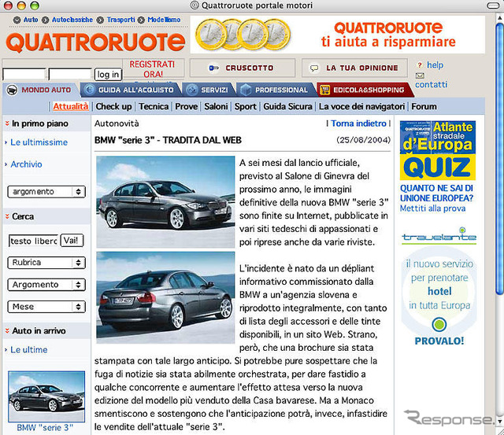Open the capitalized Argomento search dropdown
Screen dimensions: 504x435
(x=46, y=285)
